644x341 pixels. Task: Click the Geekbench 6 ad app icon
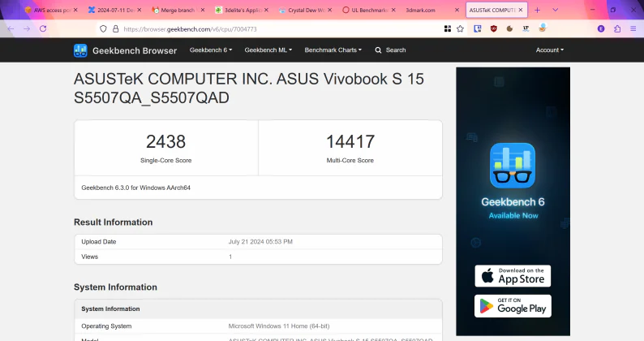click(x=513, y=166)
